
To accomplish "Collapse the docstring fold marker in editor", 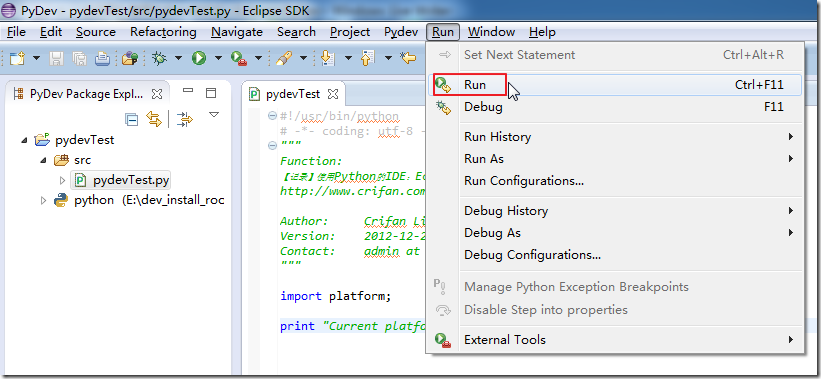I will [x=272, y=146].
